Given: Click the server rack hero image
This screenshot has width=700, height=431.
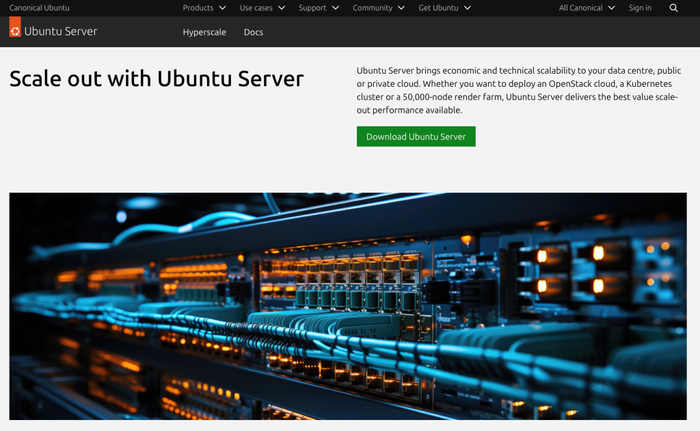Looking at the screenshot, I should coord(348,306).
